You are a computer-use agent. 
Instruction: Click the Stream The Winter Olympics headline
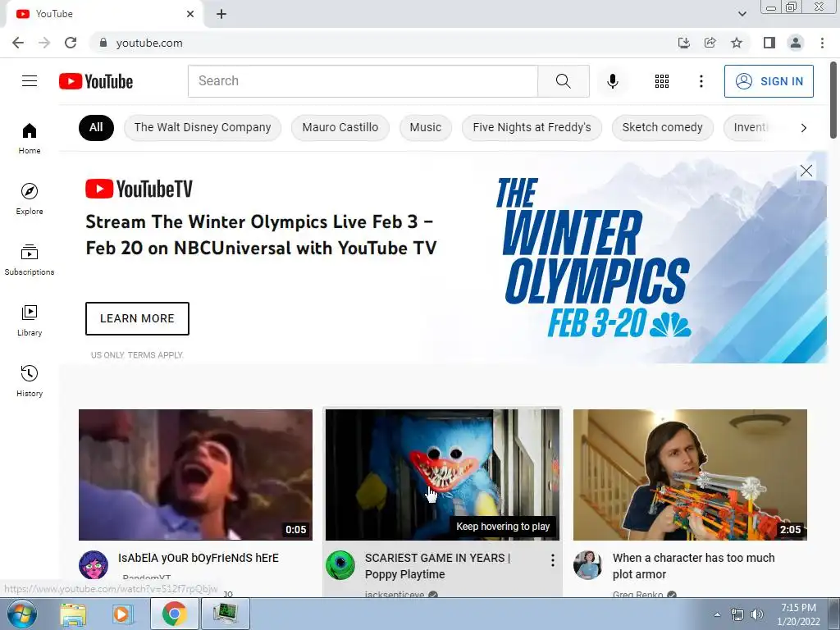pyautogui.click(x=261, y=235)
